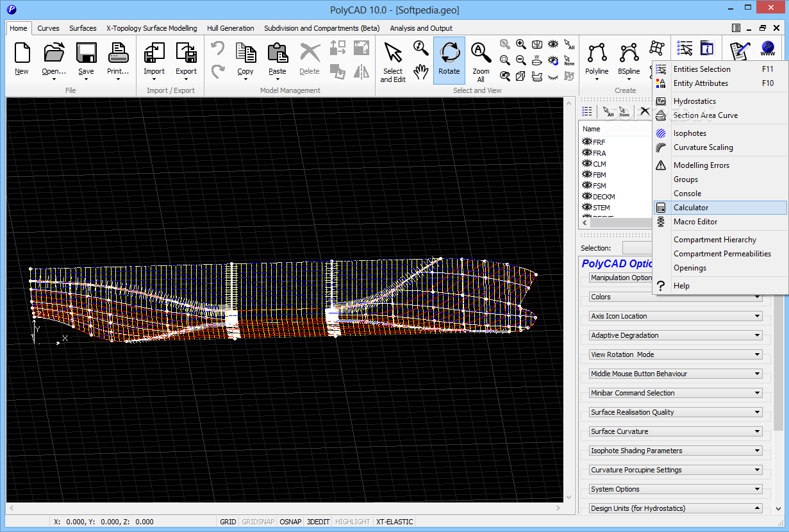Screen dimensions: 789x532
Task: Toggle visibility eye of FRF entity
Action: pyautogui.click(x=586, y=142)
